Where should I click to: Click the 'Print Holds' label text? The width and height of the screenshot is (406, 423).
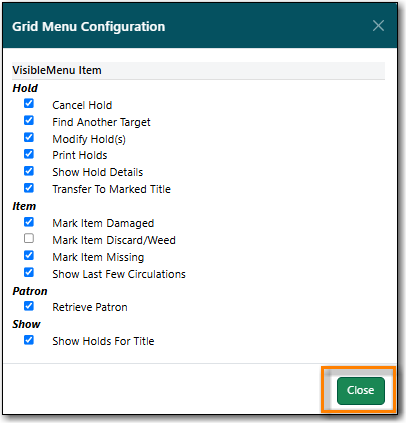[x=80, y=155]
